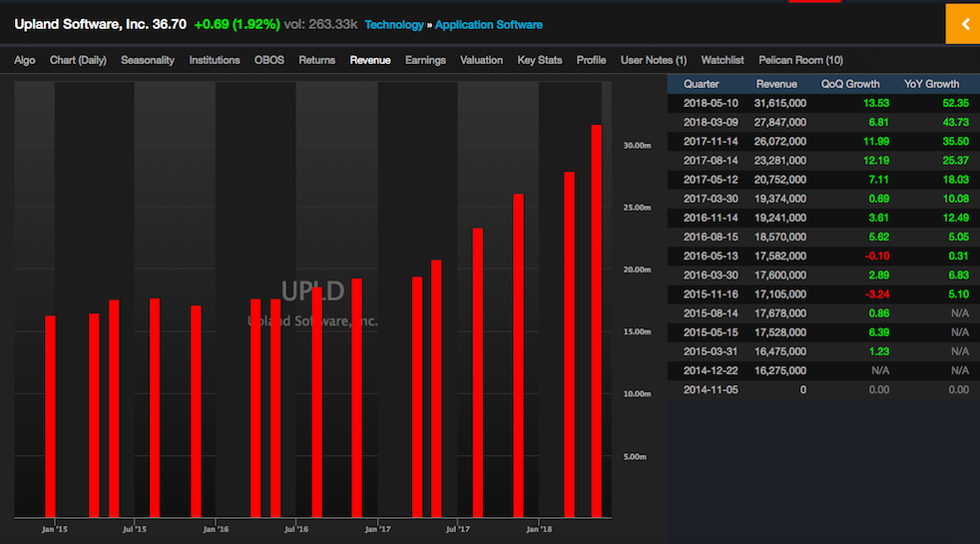The image size is (980, 544).
Task: Select the 2015-03-31 quarter row
Action: [823, 351]
